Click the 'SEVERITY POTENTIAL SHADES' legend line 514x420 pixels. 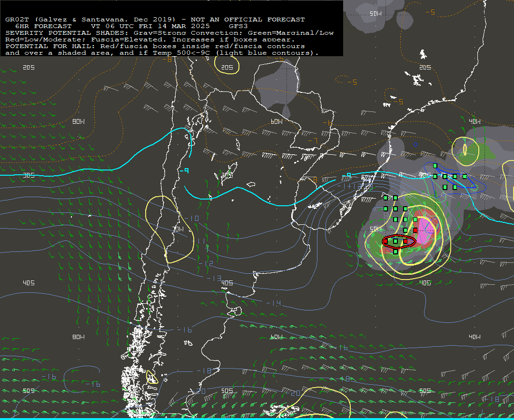(x=169, y=33)
